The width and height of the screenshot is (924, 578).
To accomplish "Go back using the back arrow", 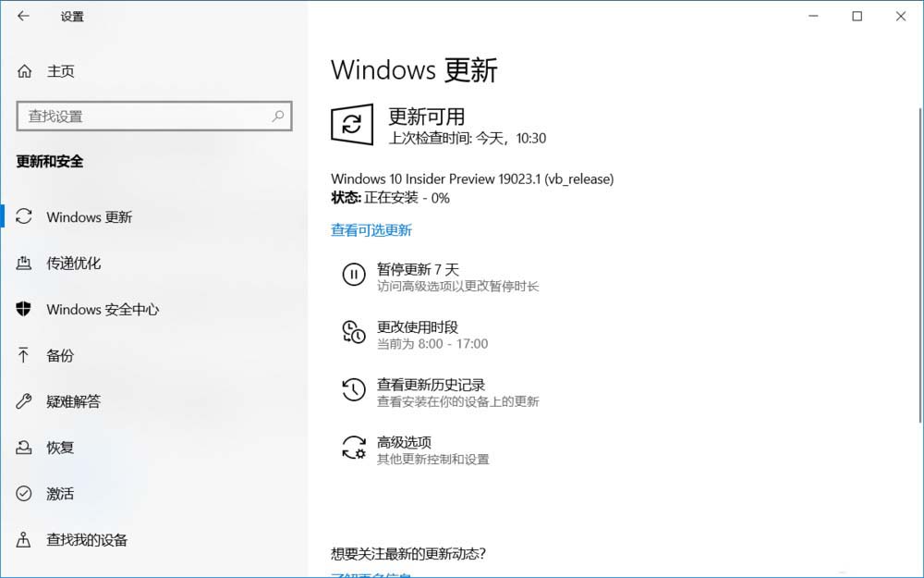I will [x=23, y=16].
